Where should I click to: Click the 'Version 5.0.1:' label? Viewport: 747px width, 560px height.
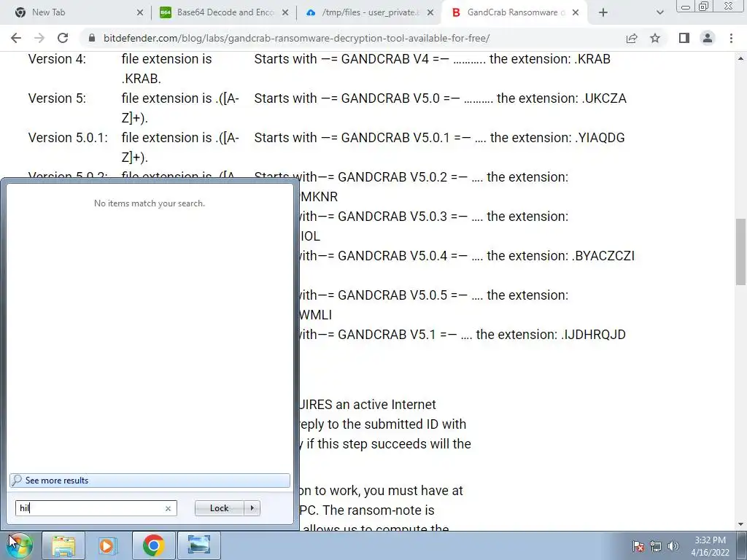coord(68,138)
